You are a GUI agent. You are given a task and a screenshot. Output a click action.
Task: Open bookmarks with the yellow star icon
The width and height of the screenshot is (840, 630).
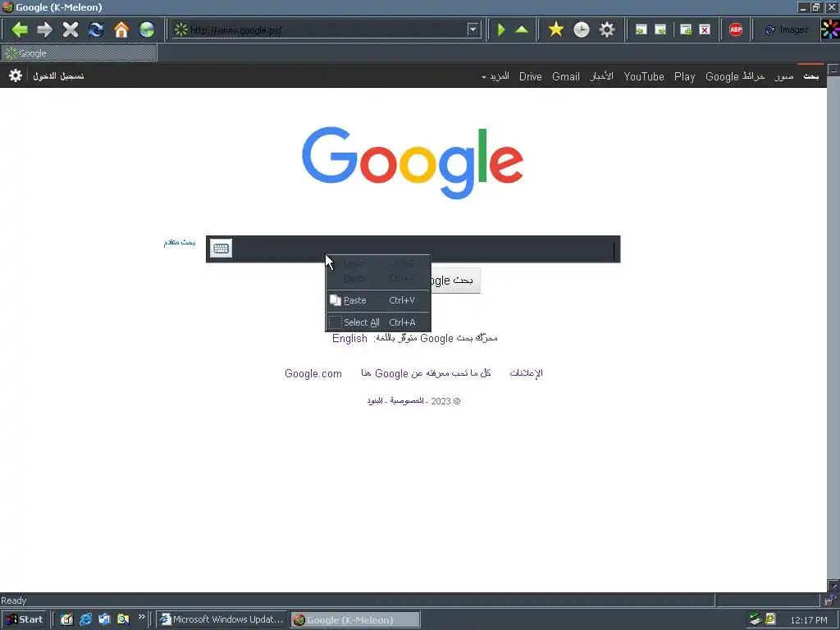click(556, 30)
